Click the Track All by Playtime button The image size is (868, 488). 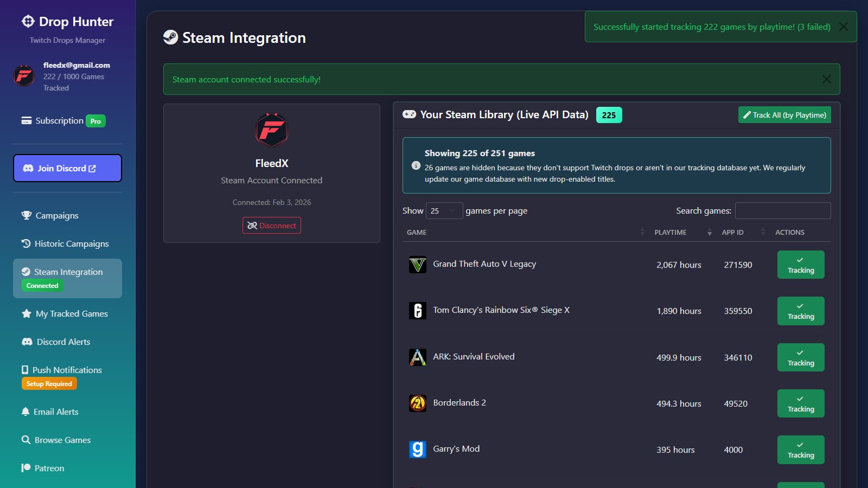click(784, 115)
